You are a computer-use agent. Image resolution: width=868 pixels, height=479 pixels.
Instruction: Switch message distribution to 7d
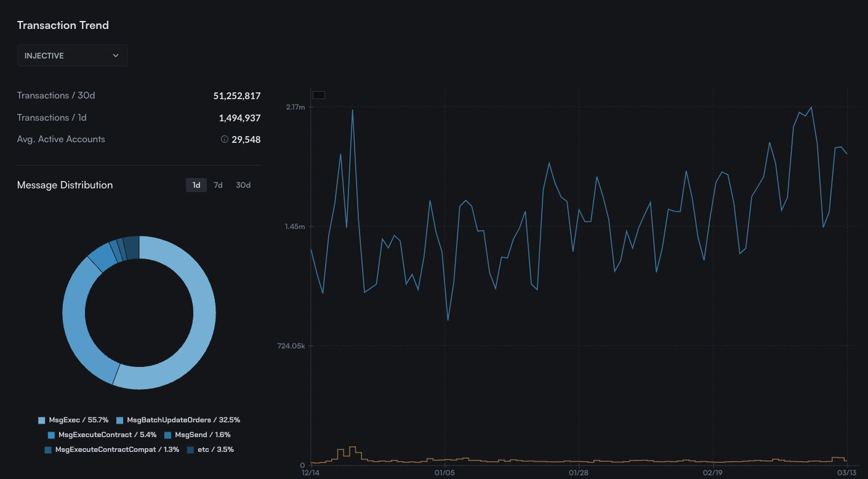pyautogui.click(x=218, y=185)
